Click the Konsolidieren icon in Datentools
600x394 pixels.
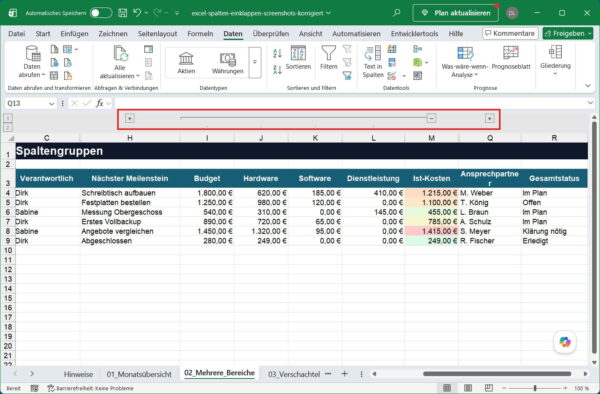(417, 49)
